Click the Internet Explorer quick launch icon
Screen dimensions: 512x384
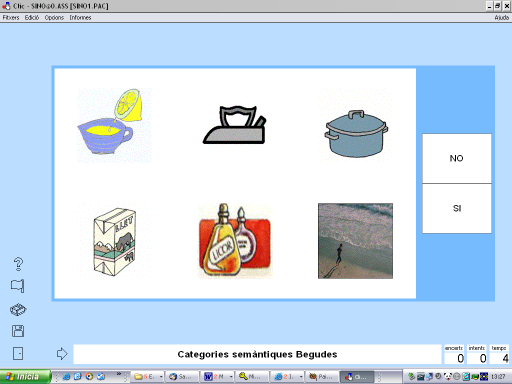[67, 377]
